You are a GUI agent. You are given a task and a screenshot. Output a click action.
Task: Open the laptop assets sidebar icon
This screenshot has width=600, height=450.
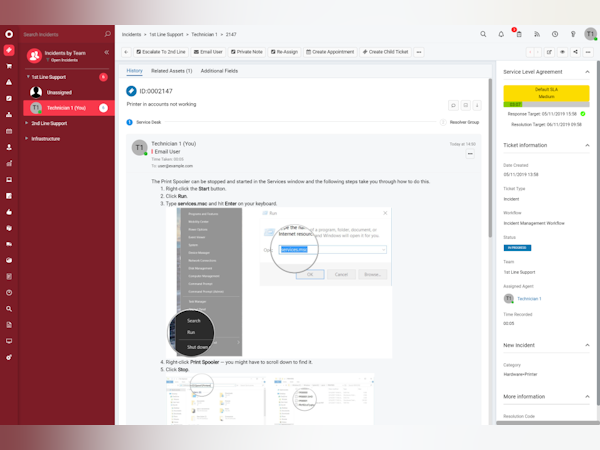click(9, 179)
